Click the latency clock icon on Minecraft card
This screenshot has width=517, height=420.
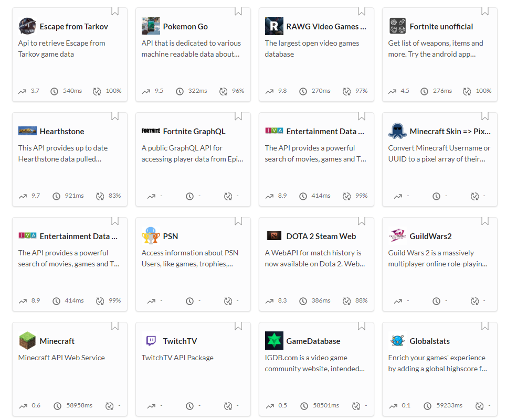pyautogui.click(x=57, y=406)
